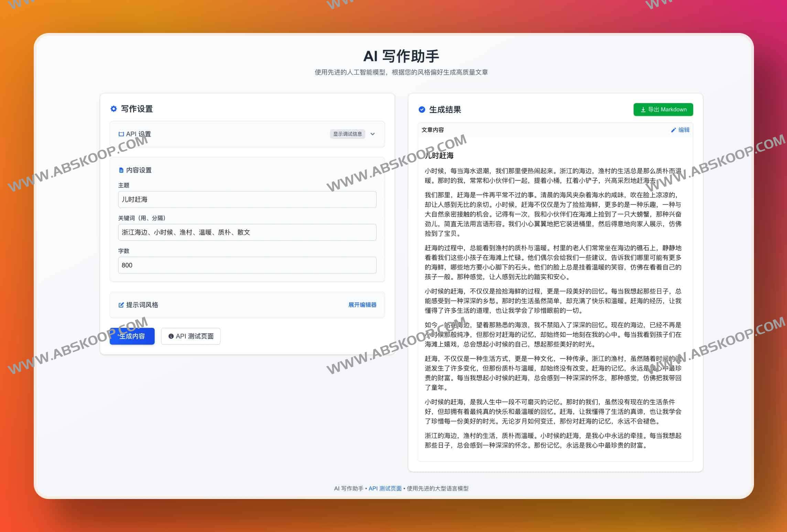Expand the prompt editor with 展开编辑器

tap(362, 305)
